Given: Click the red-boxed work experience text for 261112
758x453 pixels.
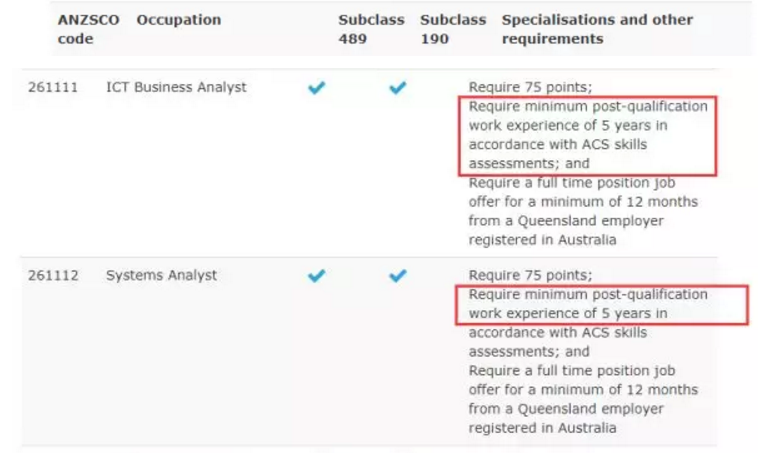Looking at the screenshot, I should [x=602, y=305].
